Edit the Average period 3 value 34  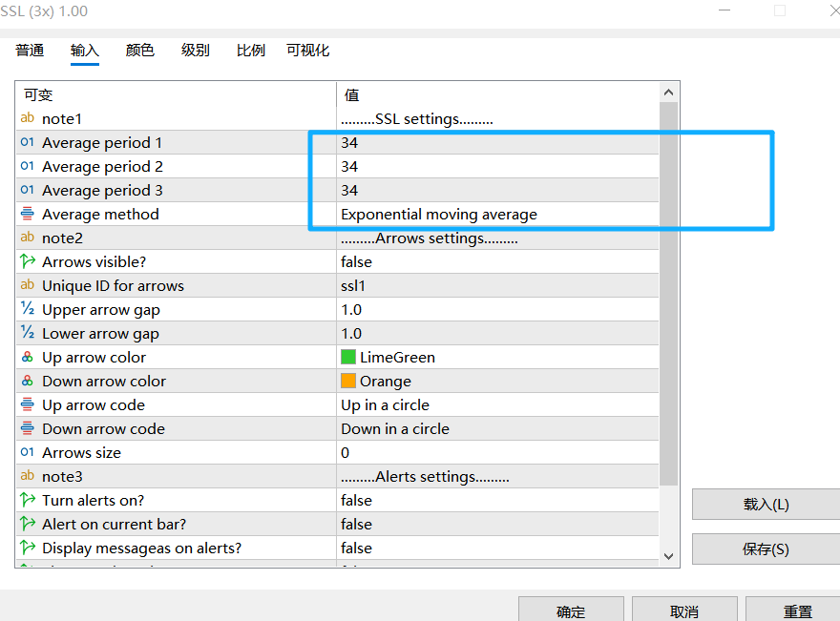tap(497, 190)
